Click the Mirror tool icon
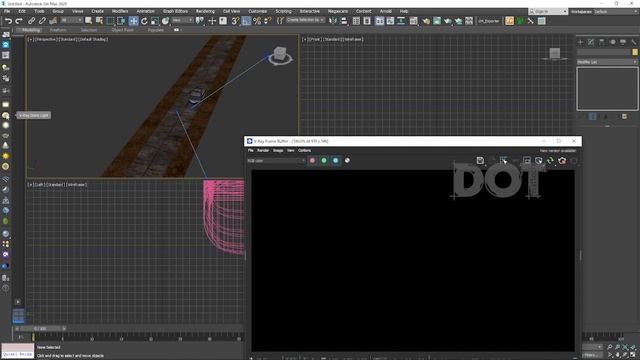The image size is (640, 360). [x=333, y=21]
